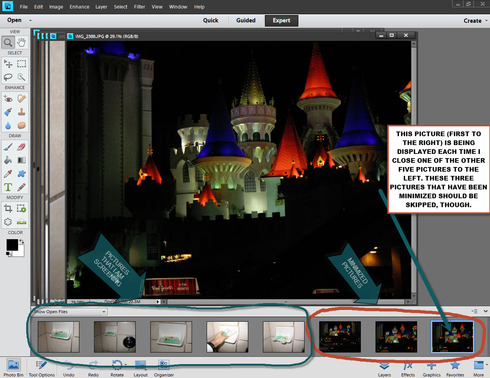Select the Custom Shape tool
This screenshot has height=378, width=490.
coord(21,174)
